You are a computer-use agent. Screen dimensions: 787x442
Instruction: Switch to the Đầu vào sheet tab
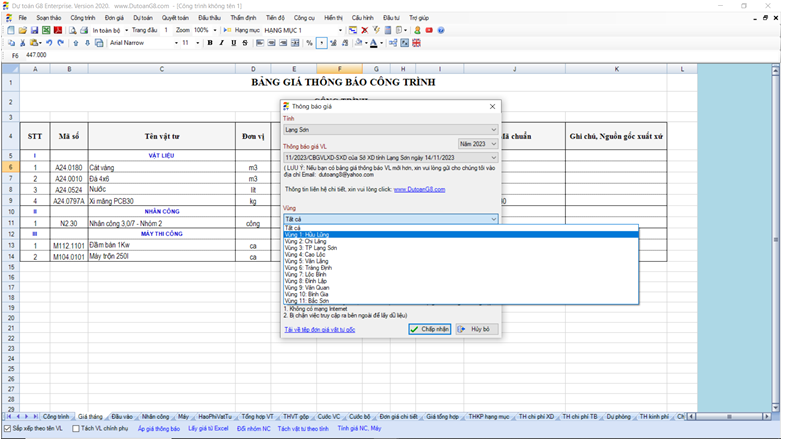pos(122,417)
